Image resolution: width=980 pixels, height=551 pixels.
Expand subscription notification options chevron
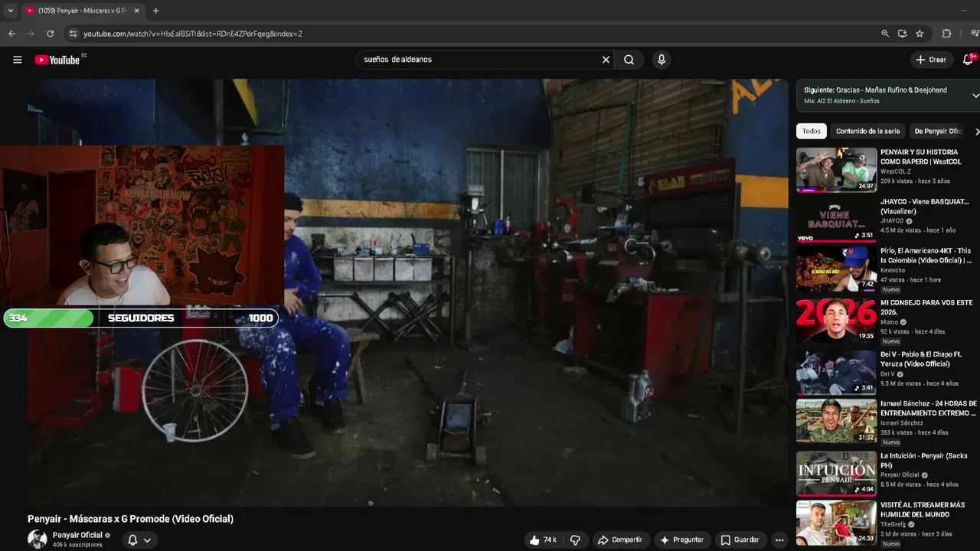(x=147, y=540)
